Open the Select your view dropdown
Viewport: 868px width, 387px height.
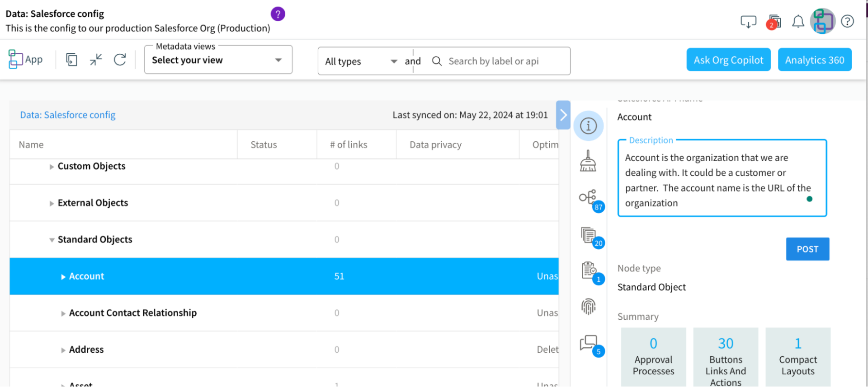click(218, 60)
